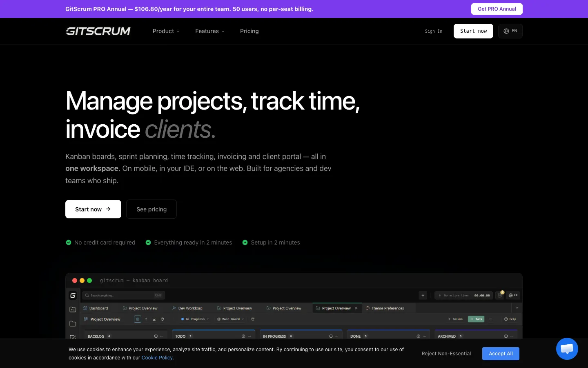Open the BACKLOG column three-dot menu
Image resolution: width=588 pixels, height=368 pixels.
(162, 336)
